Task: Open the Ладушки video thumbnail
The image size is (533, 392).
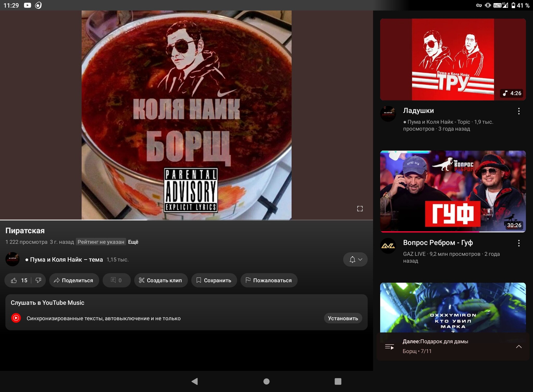Action: pyautogui.click(x=453, y=59)
